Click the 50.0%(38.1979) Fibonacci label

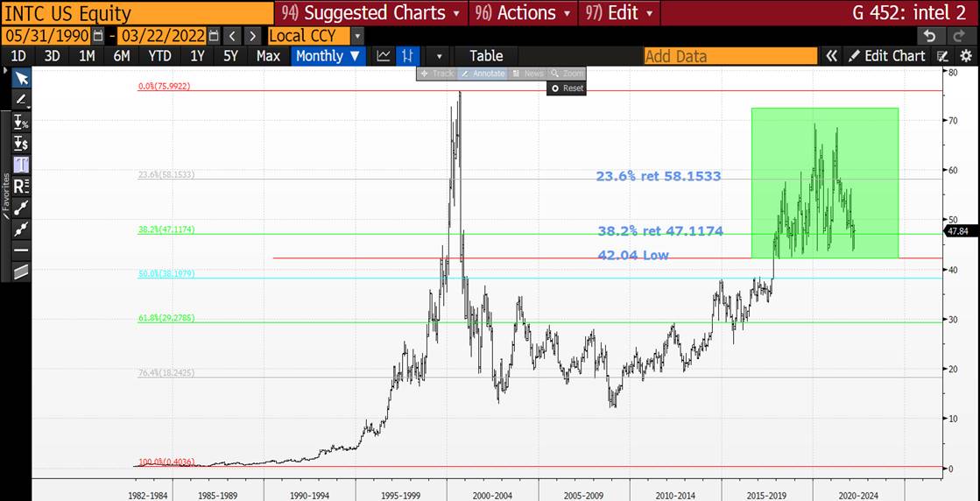[x=166, y=273]
